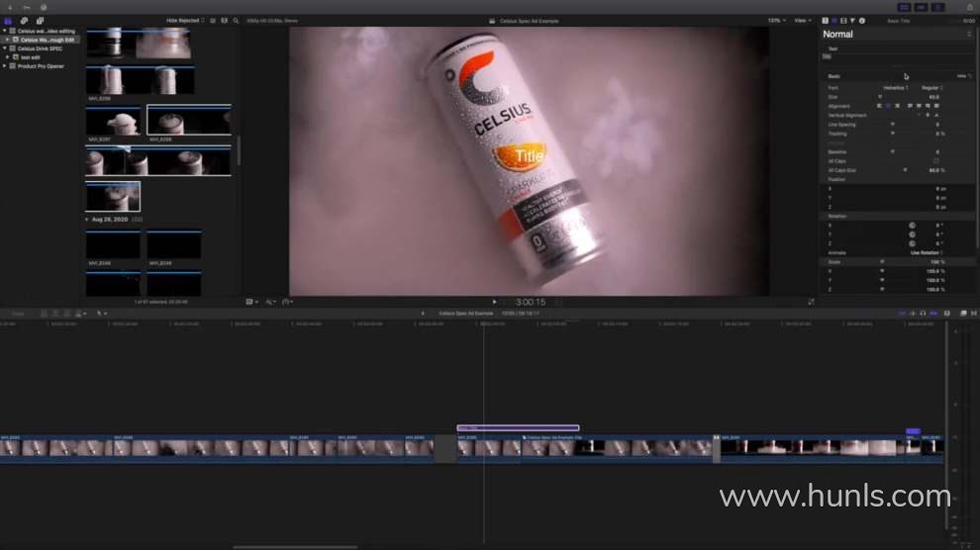Open the Normal text style preset dropdown
The height and width of the screenshot is (550, 980).
(897, 35)
